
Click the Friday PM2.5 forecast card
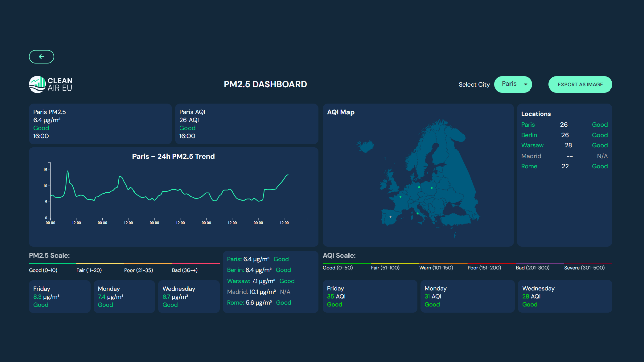(x=59, y=297)
